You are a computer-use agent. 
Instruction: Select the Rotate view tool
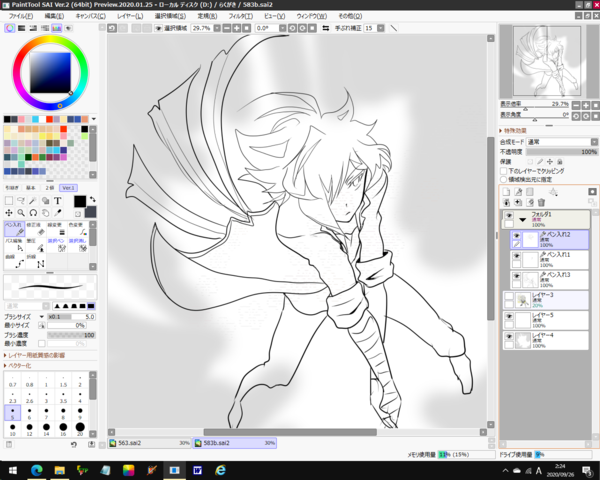[33, 213]
